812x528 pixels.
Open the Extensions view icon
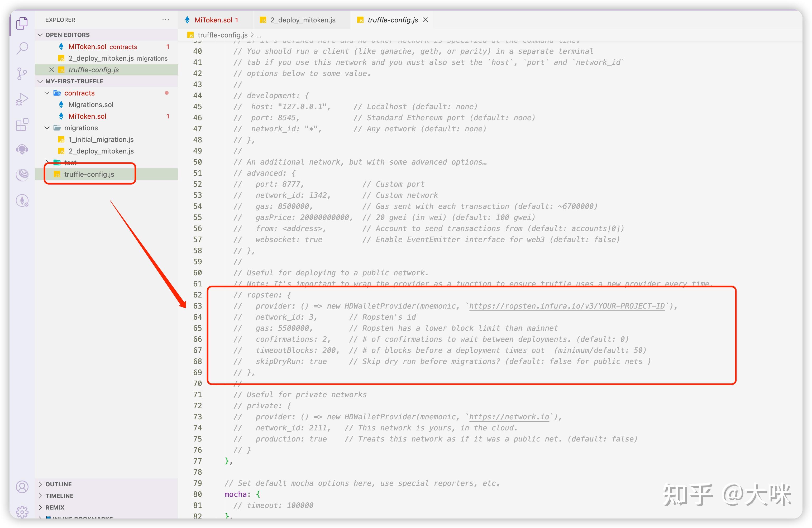(x=22, y=124)
